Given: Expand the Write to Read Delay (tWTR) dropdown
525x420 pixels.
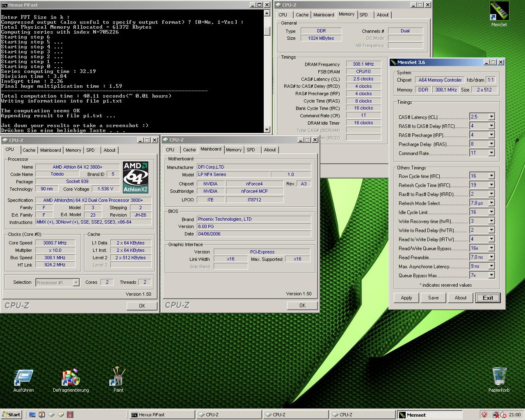Looking at the screenshot, I should pyautogui.click(x=491, y=230).
